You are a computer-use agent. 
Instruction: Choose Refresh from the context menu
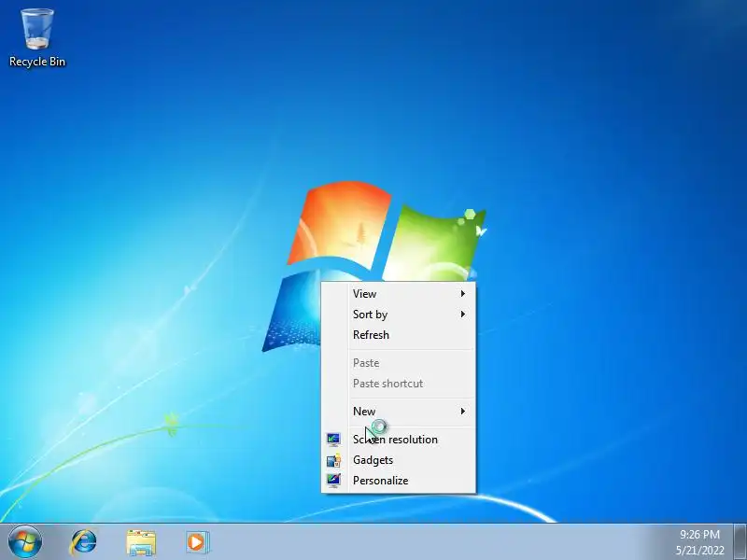pyautogui.click(x=399, y=335)
